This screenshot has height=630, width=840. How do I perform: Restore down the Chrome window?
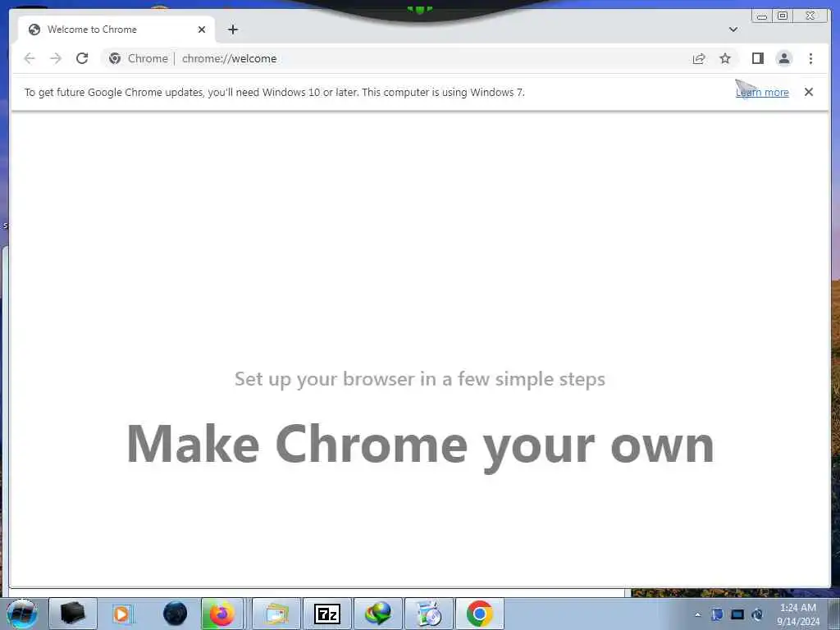pyautogui.click(x=782, y=16)
